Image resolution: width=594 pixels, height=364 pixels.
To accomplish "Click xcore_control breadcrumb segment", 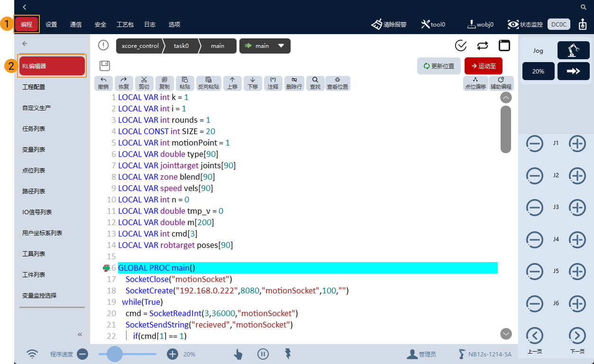I will [x=140, y=46].
